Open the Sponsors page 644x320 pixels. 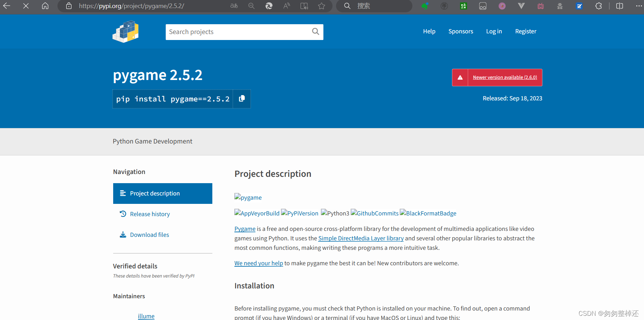pyautogui.click(x=461, y=31)
